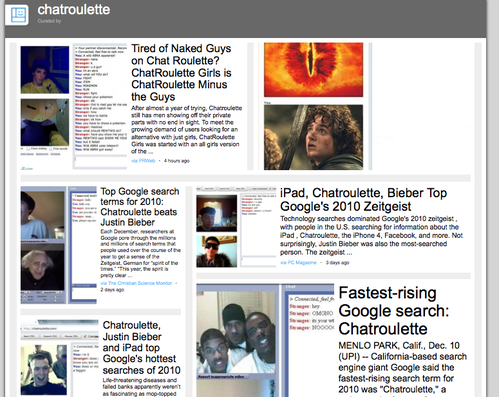Open the Tired of Naked Guys headline

point(181,73)
